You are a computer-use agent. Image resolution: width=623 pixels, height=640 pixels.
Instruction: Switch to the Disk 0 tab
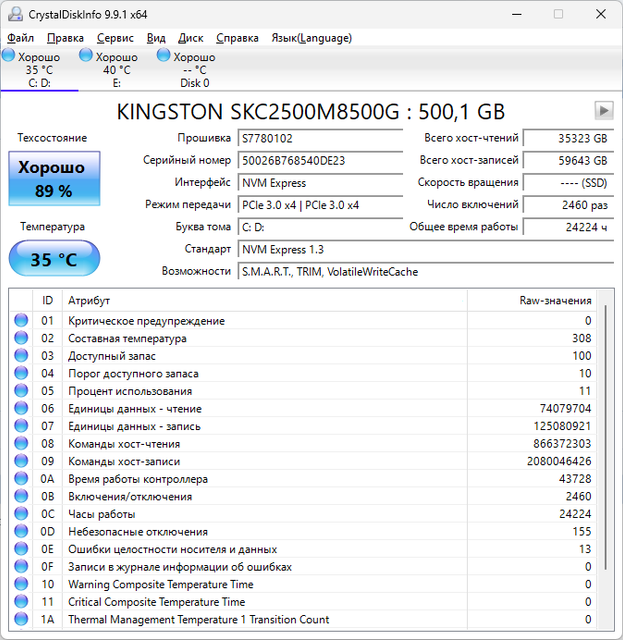click(194, 69)
